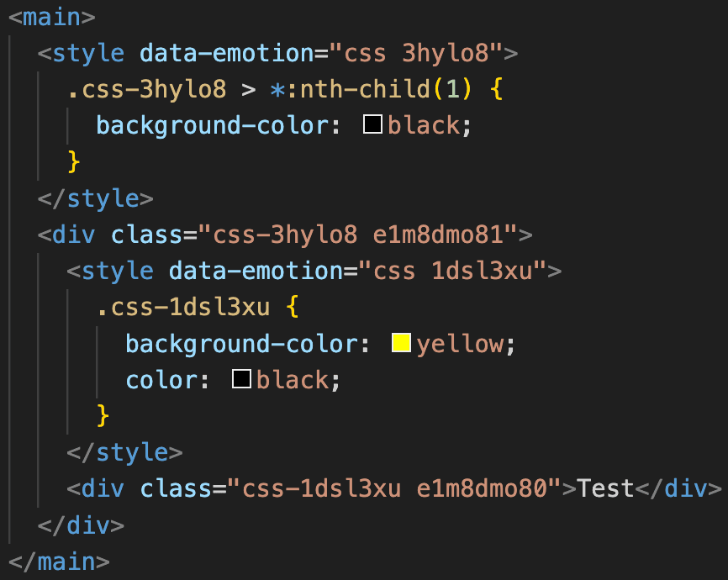Click the first background-color property name

pyautogui.click(x=214, y=126)
